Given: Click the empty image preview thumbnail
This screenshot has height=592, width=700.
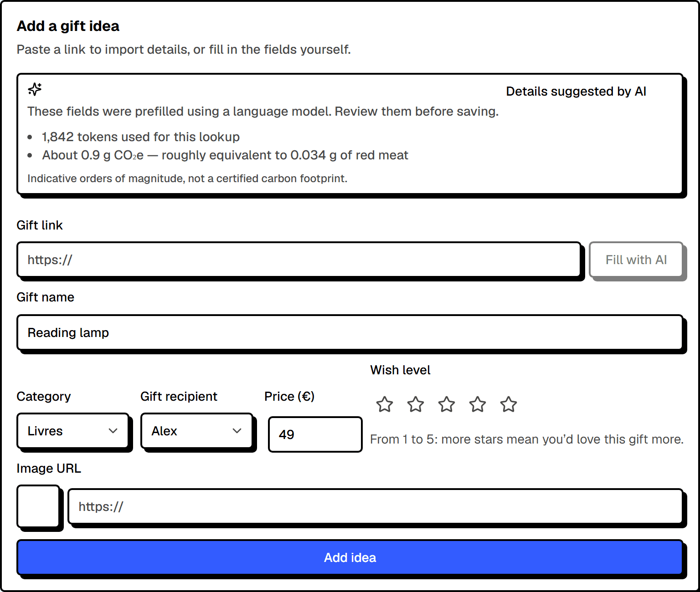Looking at the screenshot, I should coord(38,506).
